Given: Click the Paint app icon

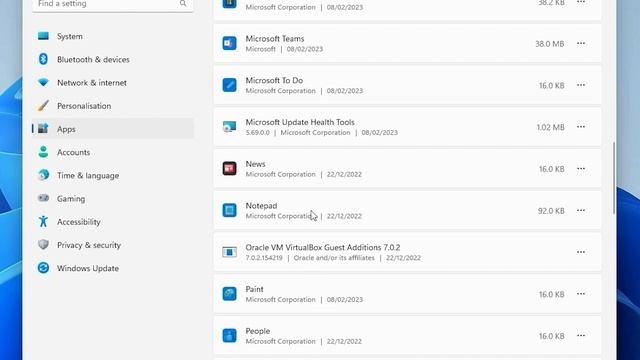Looking at the screenshot, I should click(x=229, y=294).
